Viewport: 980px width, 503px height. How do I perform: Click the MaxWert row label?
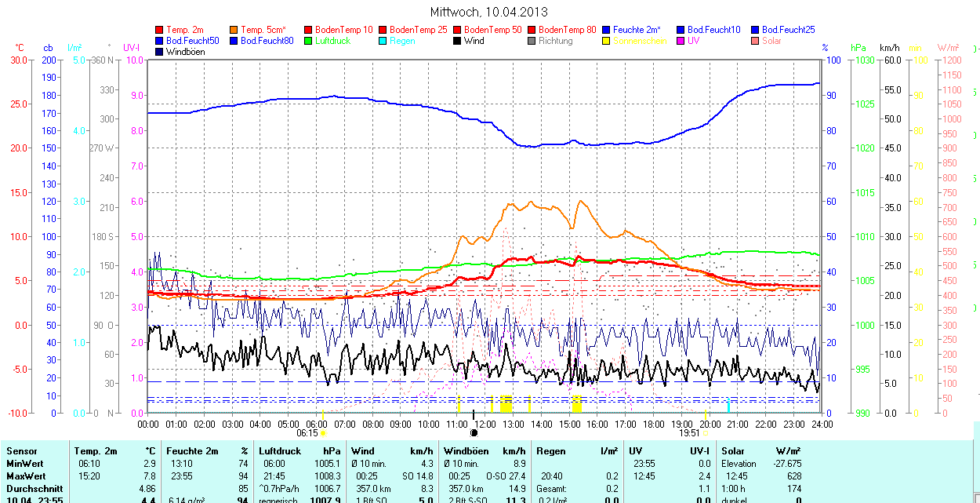[x=27, y=476]
